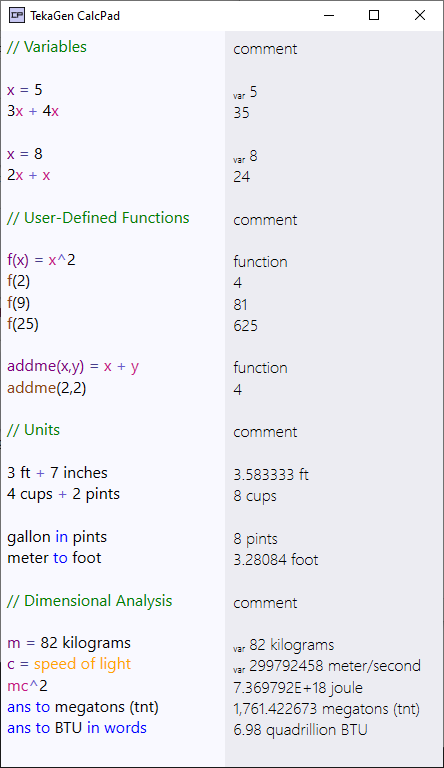Click the '3x + 4x' expression line

(x=33, y=111)
